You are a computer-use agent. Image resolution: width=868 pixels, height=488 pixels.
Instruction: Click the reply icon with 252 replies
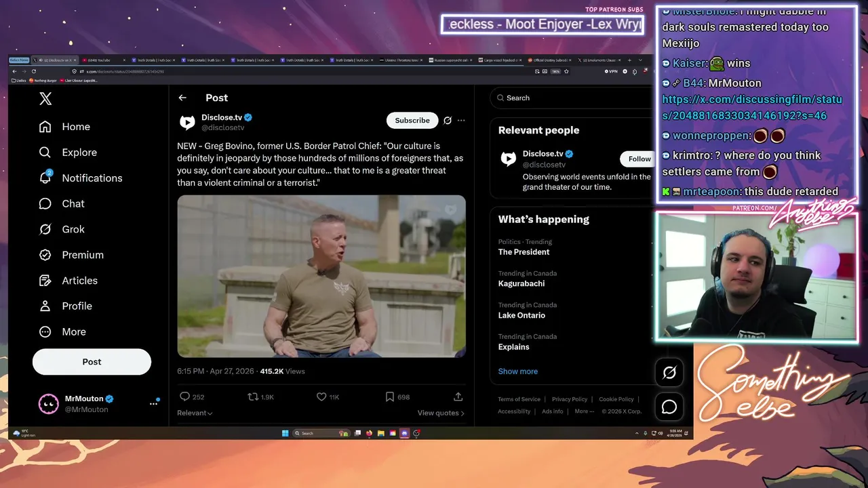(x=184, y=396)
